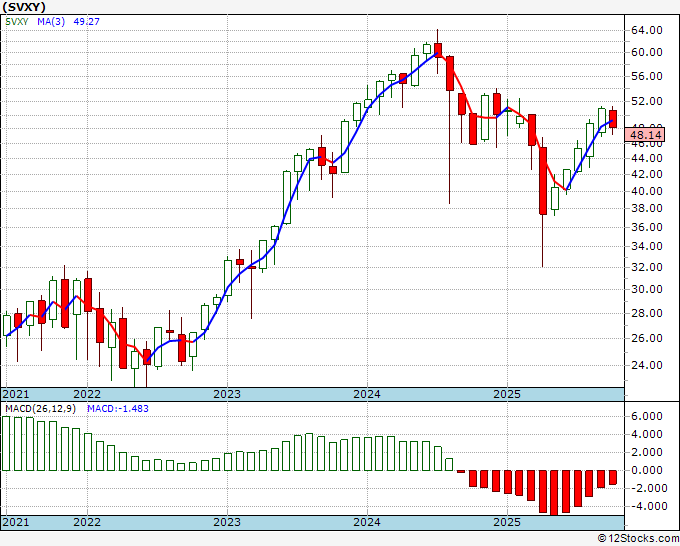The width and height of the screenshot is (680, 546).
Task: Click the 52.00 price axis label
Action: tap(647, 101)
